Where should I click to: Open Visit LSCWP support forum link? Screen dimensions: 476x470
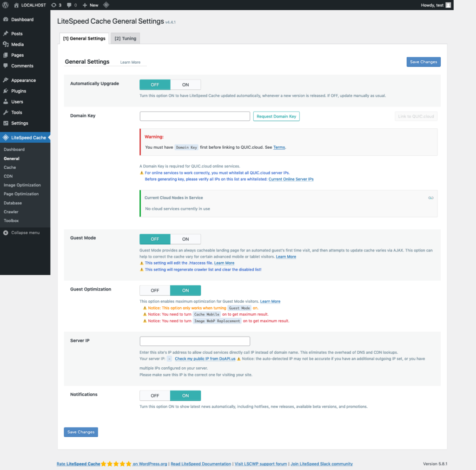(261, 464)
